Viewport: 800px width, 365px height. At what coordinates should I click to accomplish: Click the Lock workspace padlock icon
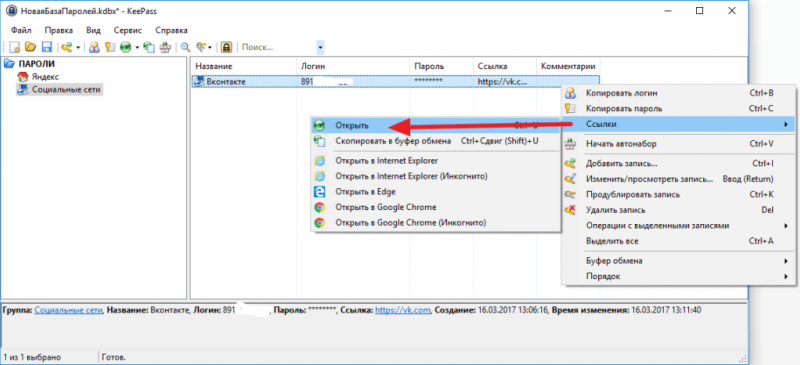tap(226, 47)
